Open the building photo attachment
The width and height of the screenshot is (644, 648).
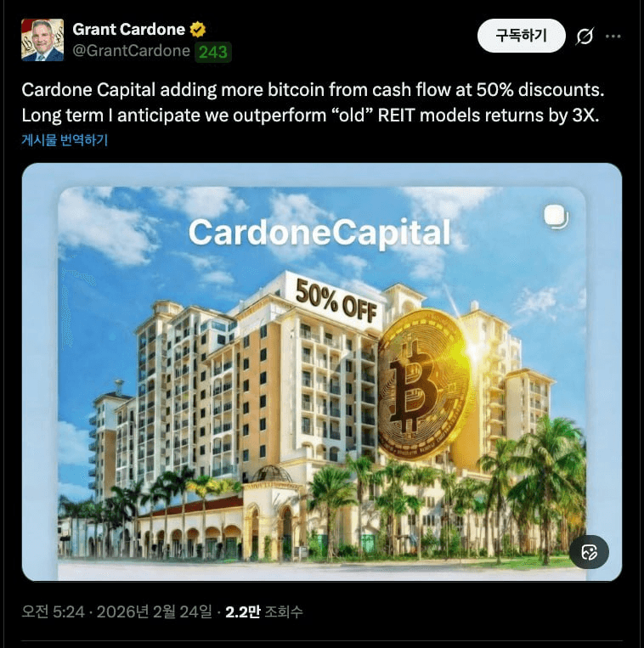322,372
